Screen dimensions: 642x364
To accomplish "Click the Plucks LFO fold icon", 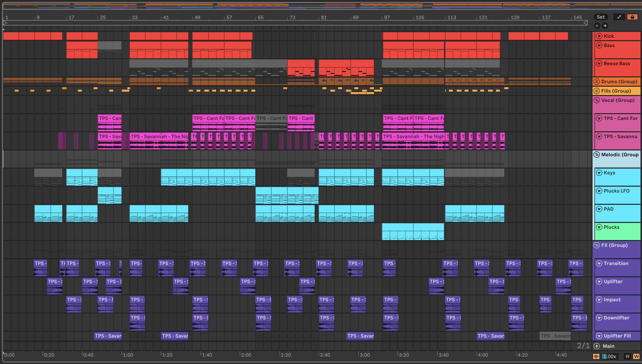I will tap(599, 191).
